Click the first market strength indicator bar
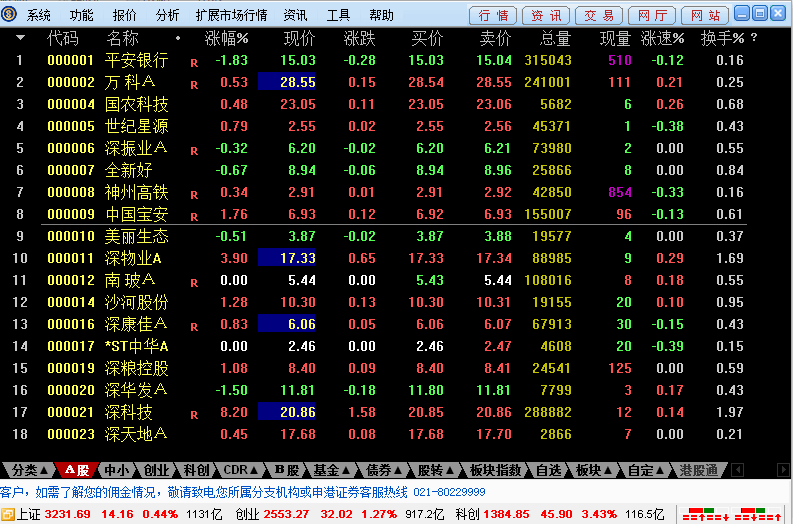This screenshot has height=524, width=793. pyautogui.click(x=706, y=515)
